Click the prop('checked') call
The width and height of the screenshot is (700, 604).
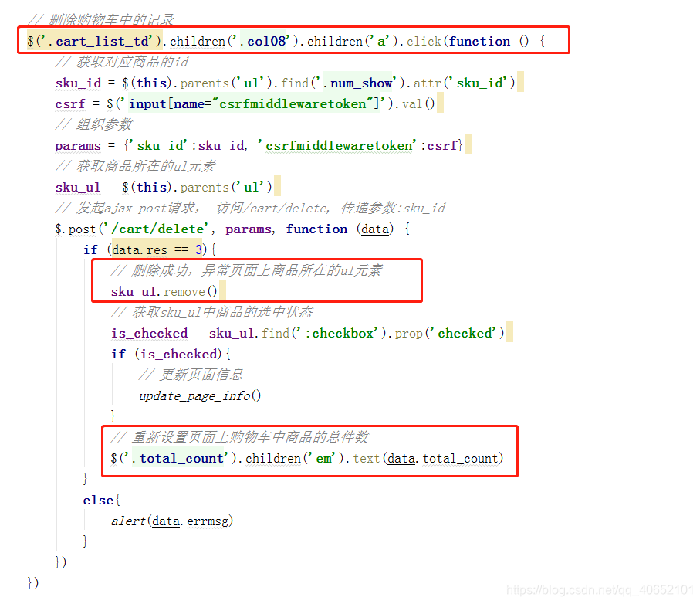(449, 333)
